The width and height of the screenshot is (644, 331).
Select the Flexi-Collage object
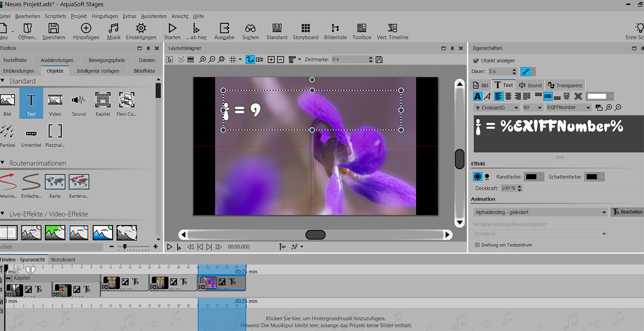coord(127,103)
